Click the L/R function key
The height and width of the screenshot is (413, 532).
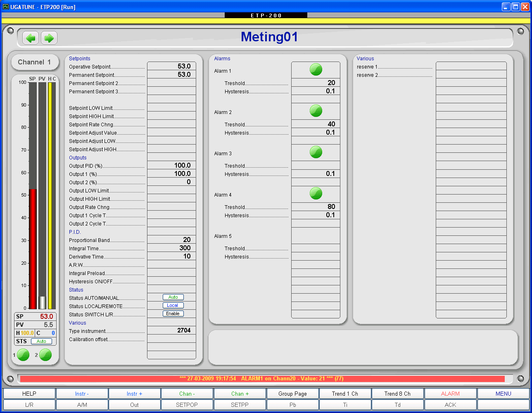[x=29, y=405]
